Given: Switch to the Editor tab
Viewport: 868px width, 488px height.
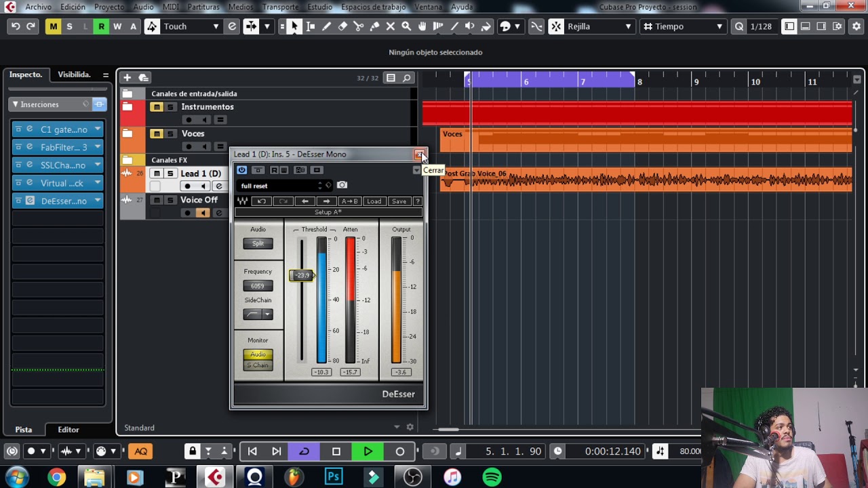Looking at the screenshot, I should pyautogui.click(x=68, y=429).
